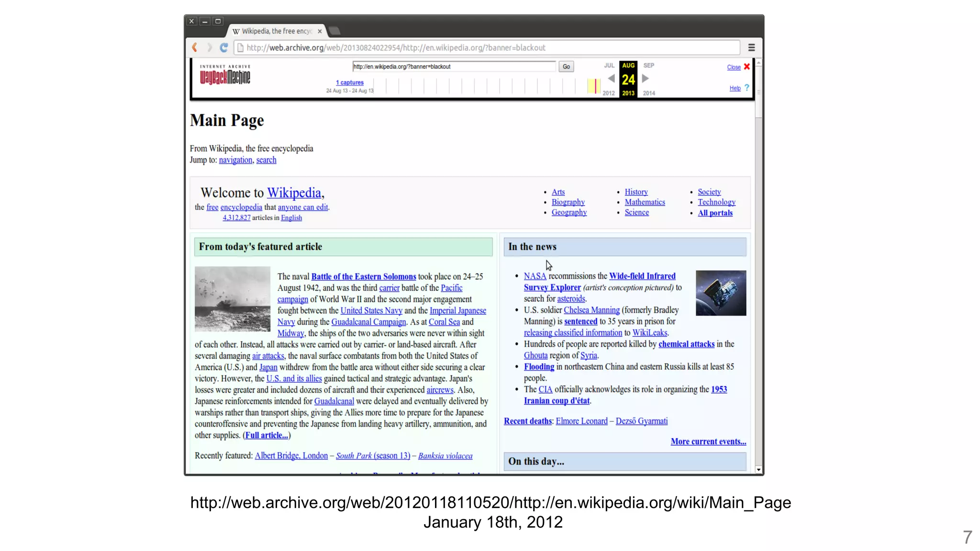The image size is (980, 551).
Task: Close the Wikipedia browser tab
Action: point(320,31)
